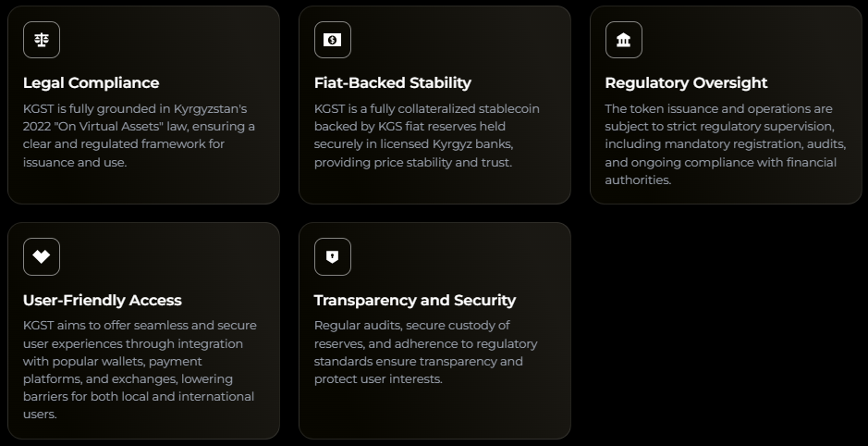Screen dimensions: 868x446
Task: Click the paragraph about Kyrgyzstan's 2022 Virtual Assets law
Action: click(x=139, y=135)
